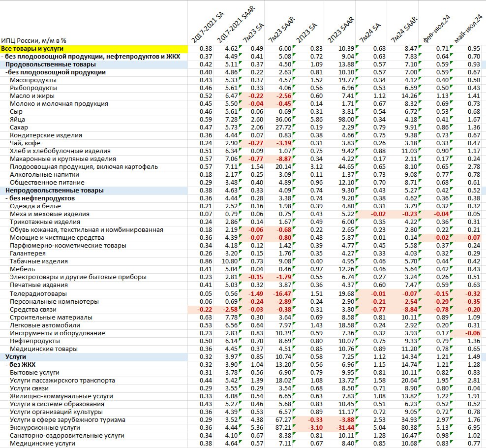Click the "май-июл.24" column header
Screen dimensions: 486x448
click(x=468, y=29)
